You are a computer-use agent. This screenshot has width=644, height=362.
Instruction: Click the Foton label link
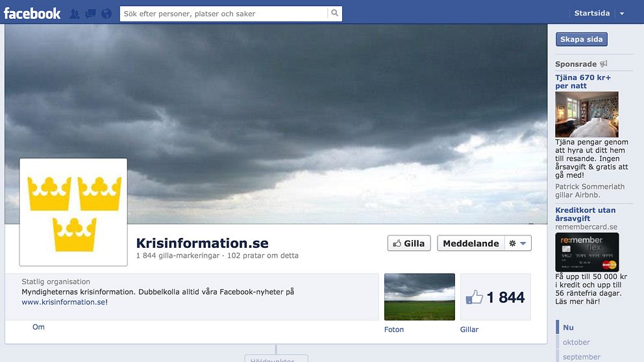coord(394,330)
